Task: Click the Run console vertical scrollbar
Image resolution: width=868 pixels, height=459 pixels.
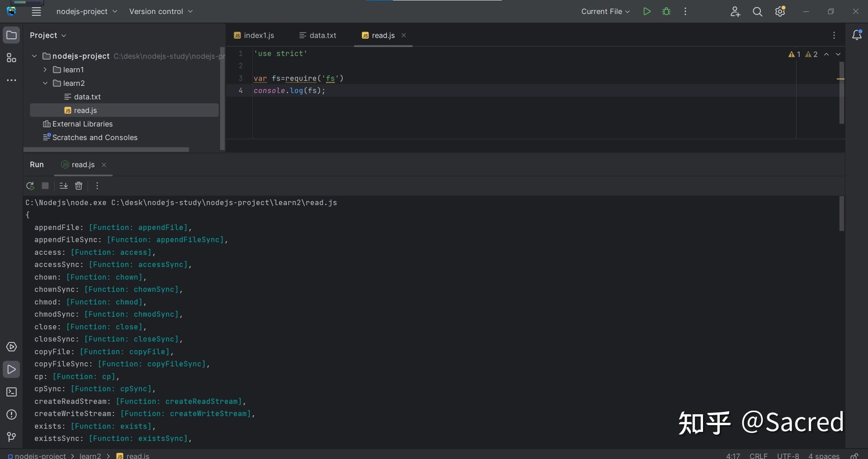Action: 842,214
